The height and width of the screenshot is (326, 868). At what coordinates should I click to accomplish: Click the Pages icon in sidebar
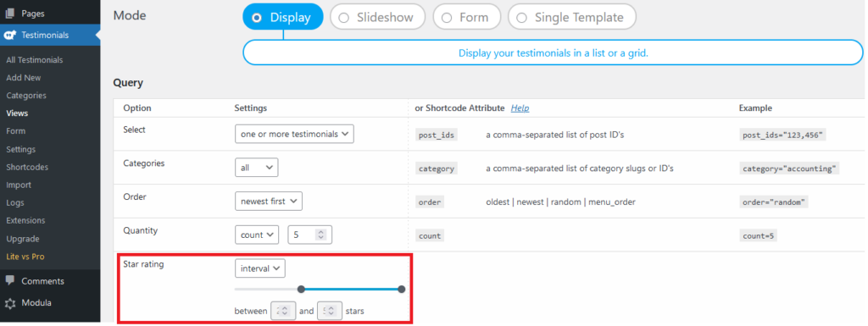9,14
